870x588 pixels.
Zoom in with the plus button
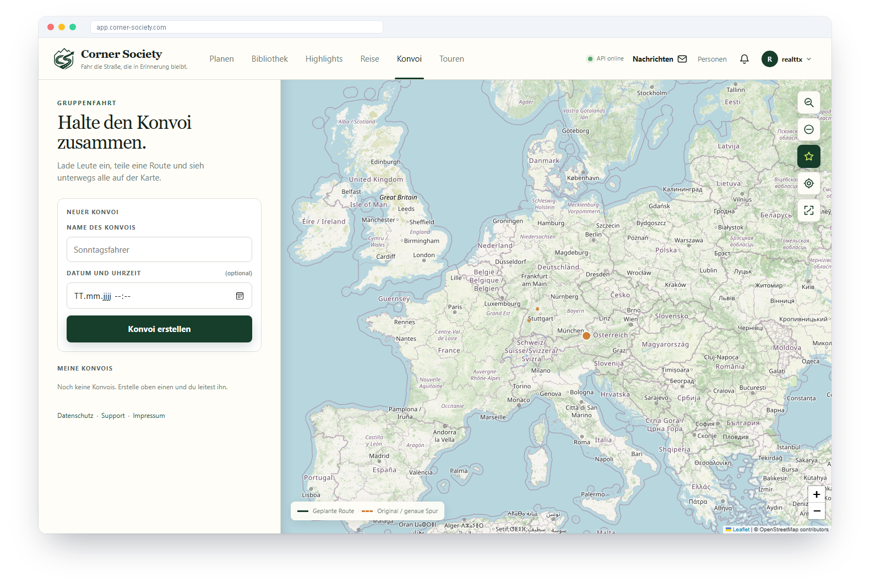click(817, 494)
